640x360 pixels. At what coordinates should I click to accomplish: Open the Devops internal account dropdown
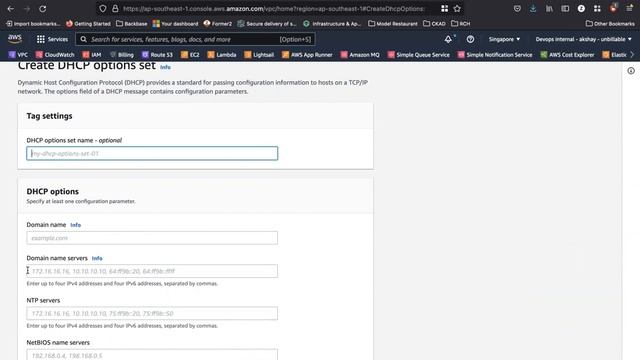point(584,39)
